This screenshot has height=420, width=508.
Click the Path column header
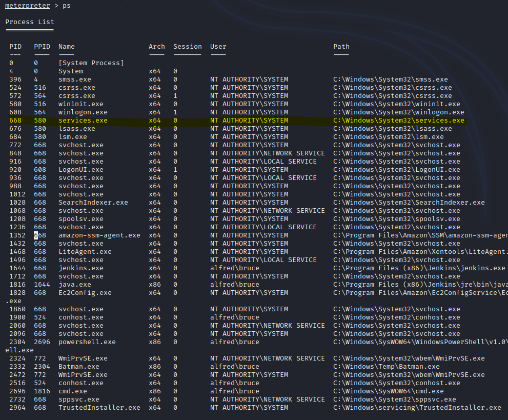point(341,47)
